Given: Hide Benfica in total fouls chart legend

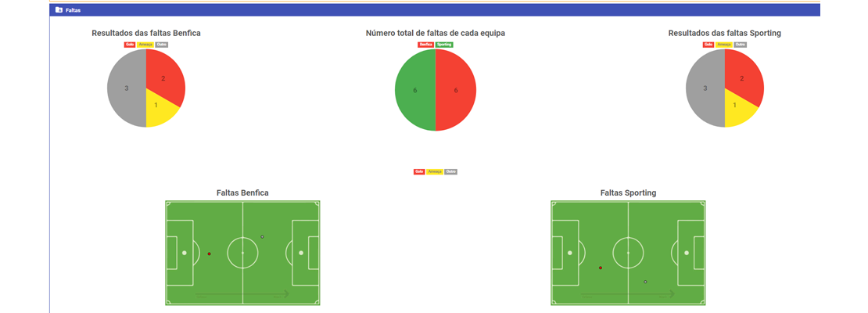Looking at the screenshot, I should [x=425, y=45].
